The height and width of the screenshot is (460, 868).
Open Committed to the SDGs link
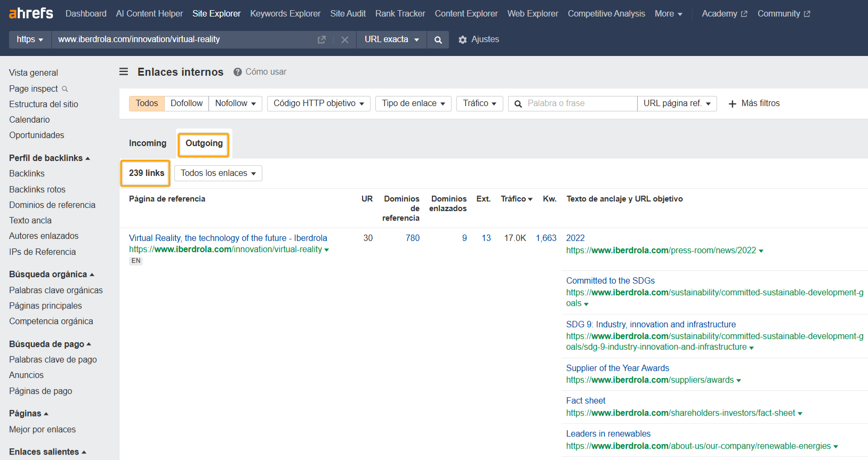[x=610, y=281]
